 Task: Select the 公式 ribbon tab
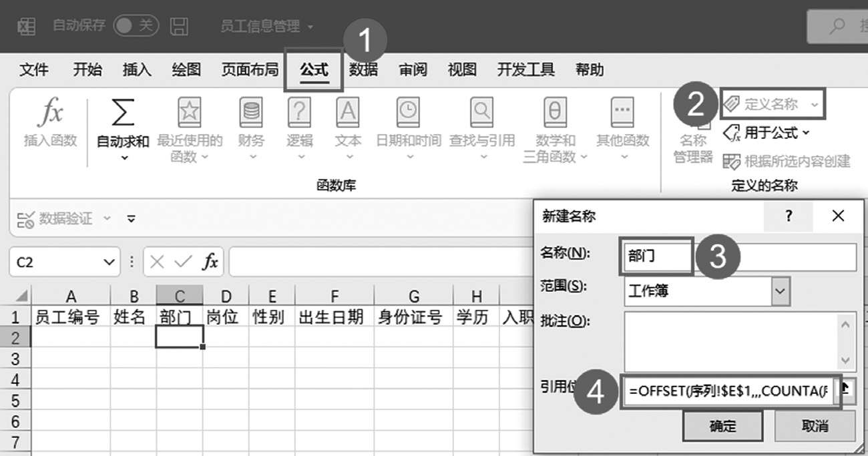(x=314, y=69)
